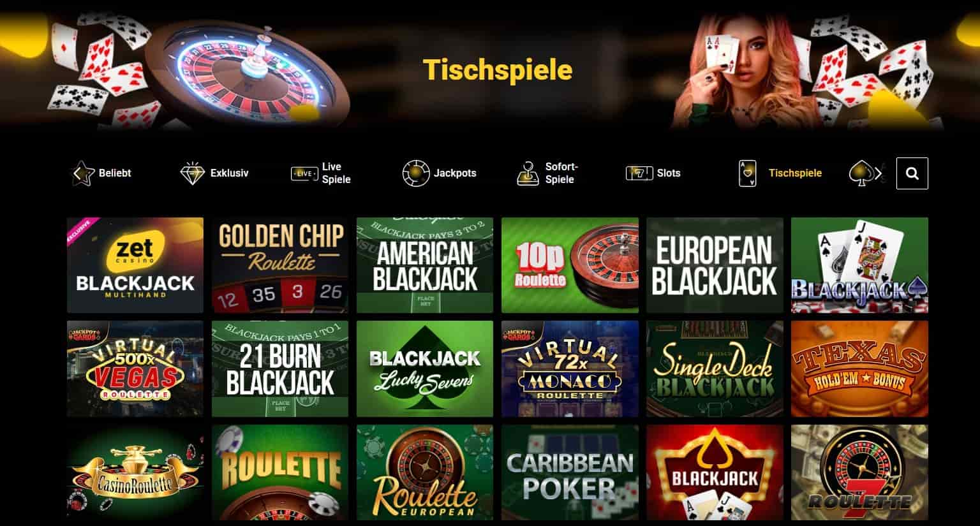The height and width of the screenshot is (526, 980).
Task: Click the joystick icon for Sofort-Spiele
Action: pyautogui.click(x=528, y=173)
